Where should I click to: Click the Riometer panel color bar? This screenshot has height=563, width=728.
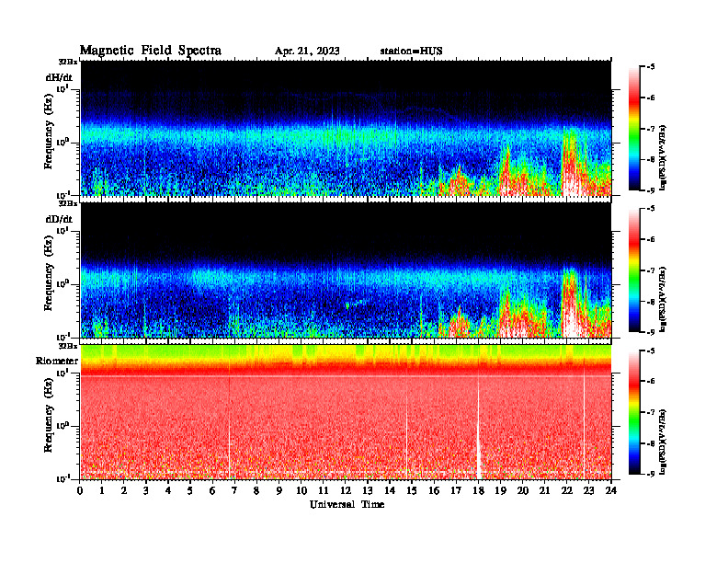coord(634,412)
